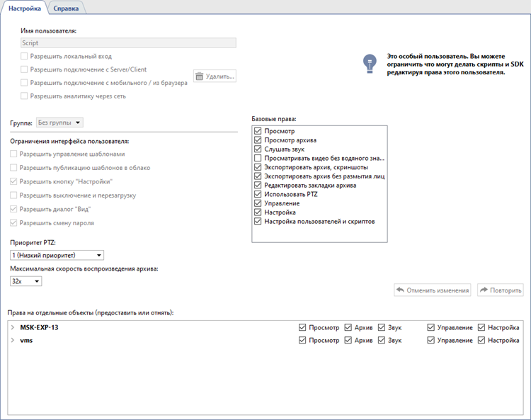Click the trash icon on Удалить button

pos(200,76)
